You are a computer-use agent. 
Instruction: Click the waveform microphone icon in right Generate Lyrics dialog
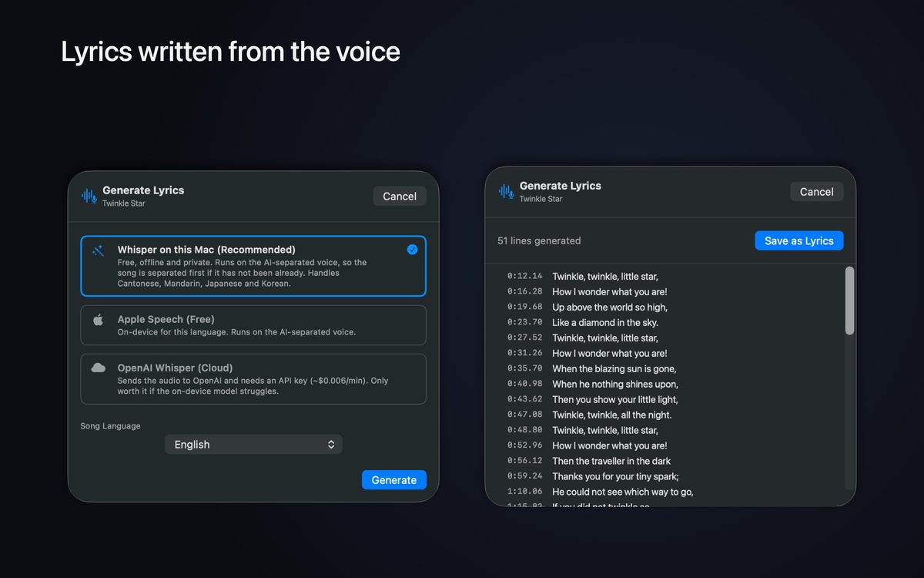(x=506, y=191)
